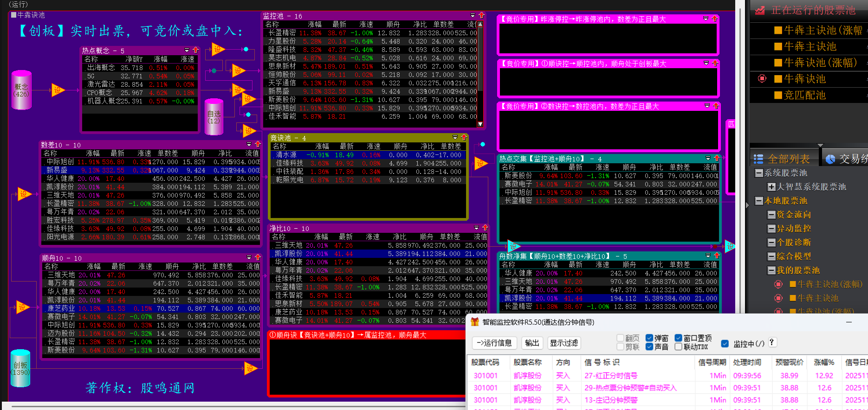Viewport: 868px width, 410px height.
Task: Open dropdown arrow on 数差10 panel
Action: tap(249, 144)
